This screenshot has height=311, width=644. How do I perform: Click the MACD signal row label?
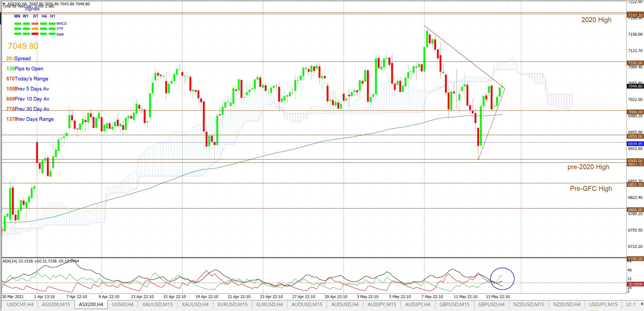click(62, 23)
